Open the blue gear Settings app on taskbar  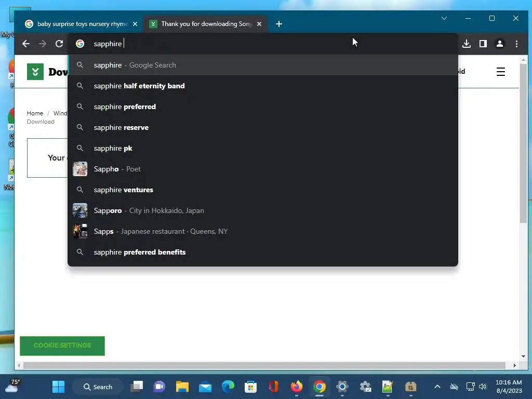tap(342, 387)
